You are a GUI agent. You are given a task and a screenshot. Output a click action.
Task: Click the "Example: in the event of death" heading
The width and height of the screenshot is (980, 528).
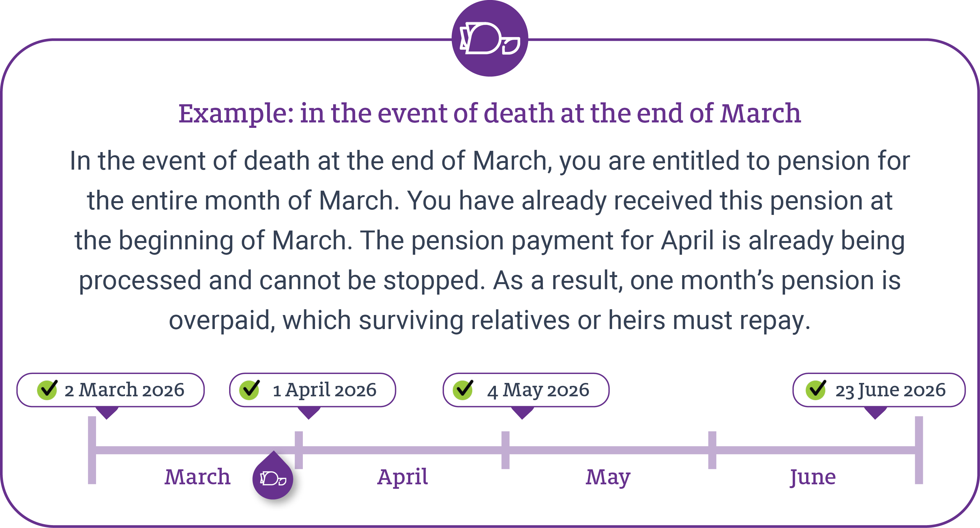tap(490, 113)
